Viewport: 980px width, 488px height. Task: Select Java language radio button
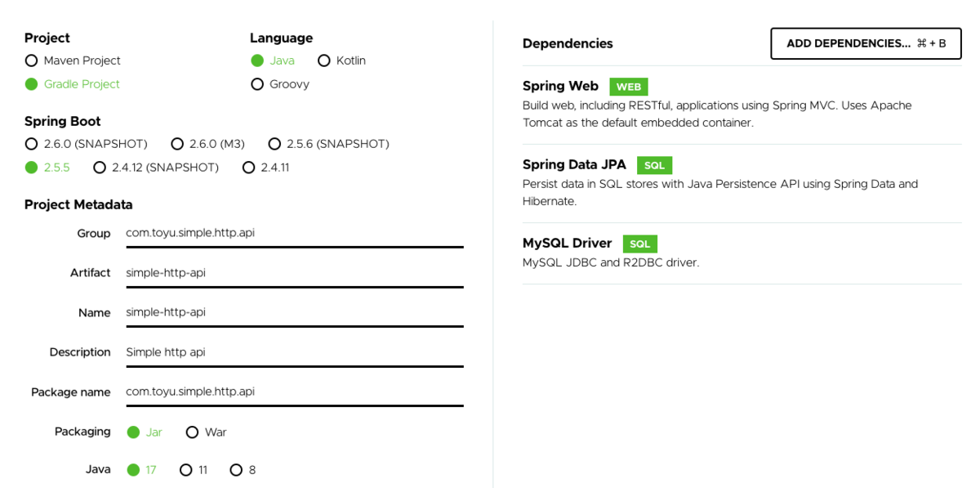[258, 60]
